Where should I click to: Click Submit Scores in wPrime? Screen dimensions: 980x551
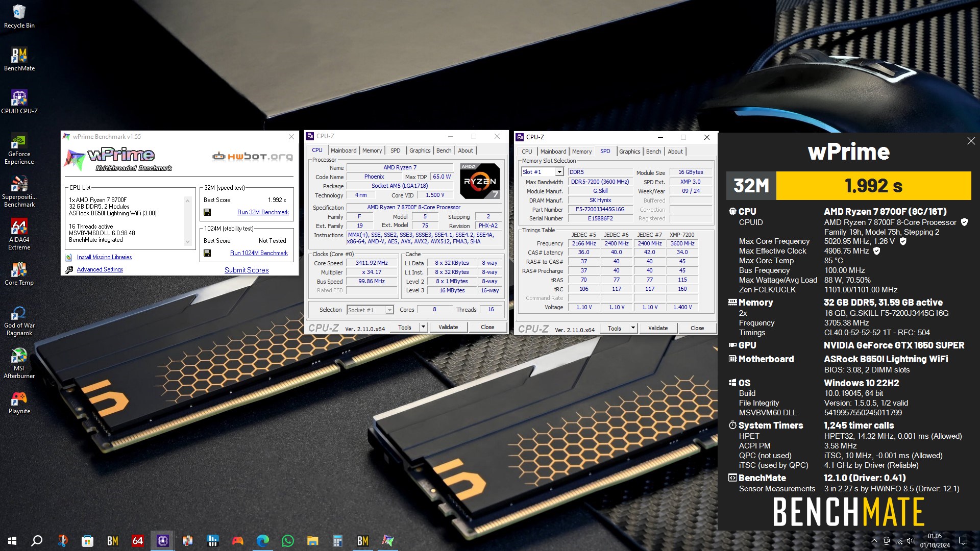point(247,270)
